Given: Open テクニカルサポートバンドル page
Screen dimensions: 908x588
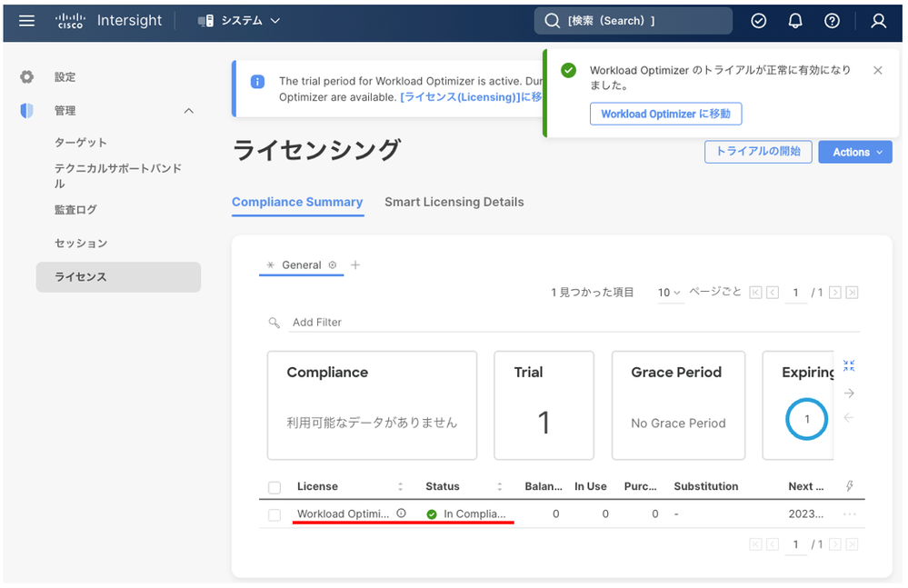Looking at the screenshot, I should 118,175.
